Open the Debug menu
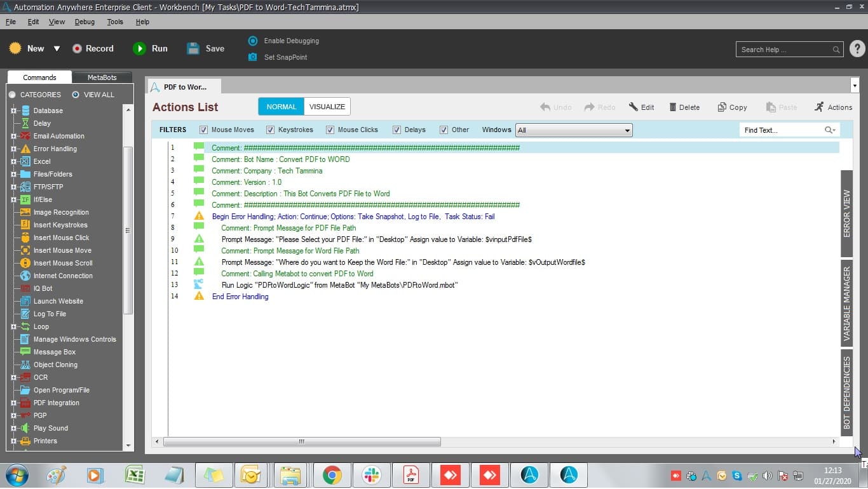Screen dimensions: 868x489 pyautogui.click(x=85, y=22)
